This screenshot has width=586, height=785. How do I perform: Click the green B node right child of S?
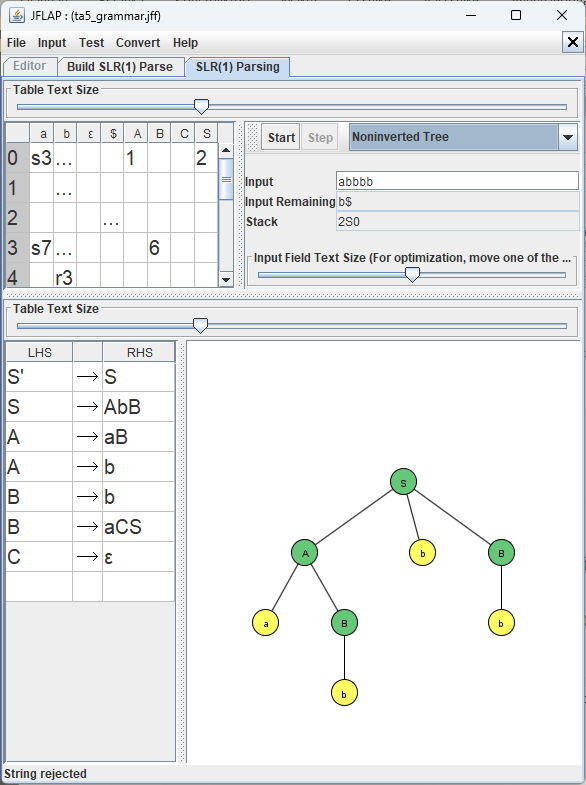pyautogui.click(x=501, y=553)
